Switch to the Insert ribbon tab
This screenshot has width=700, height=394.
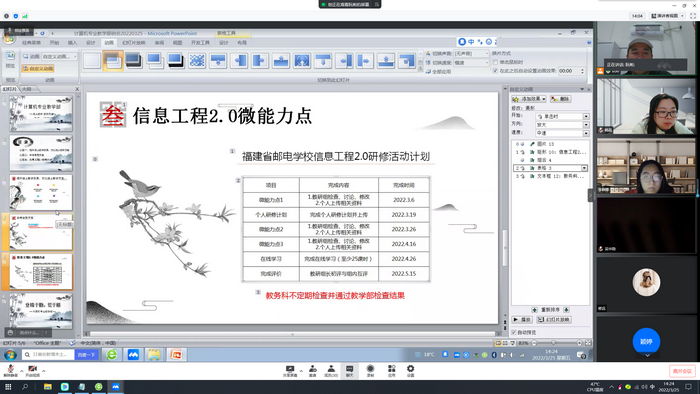tap(72, 43)
